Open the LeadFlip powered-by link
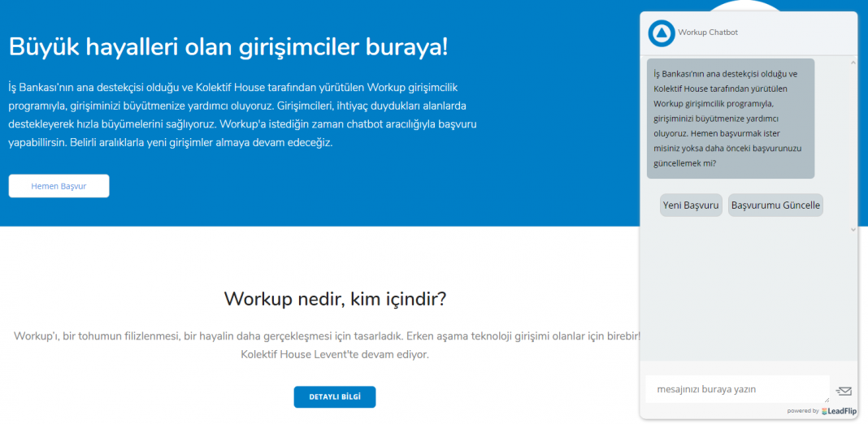Image resolution: width=868 pixels, height=424 pixels. pyautogui.click(x=840, y=411)
